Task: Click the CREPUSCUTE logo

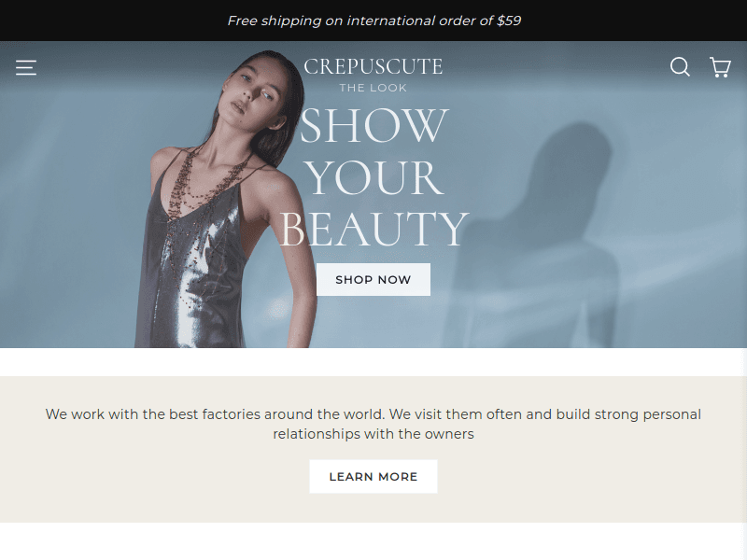Action: point(373,66)
